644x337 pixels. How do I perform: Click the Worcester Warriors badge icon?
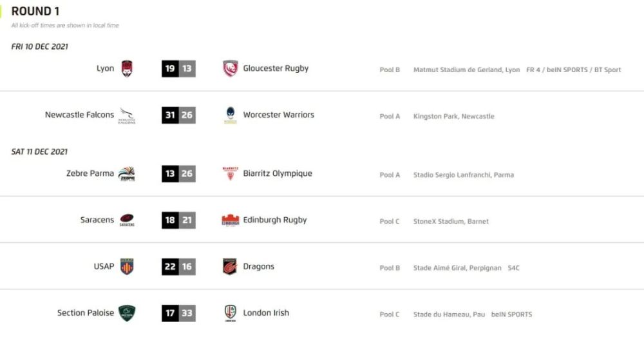pyautogui.click(x=231, y=115)
